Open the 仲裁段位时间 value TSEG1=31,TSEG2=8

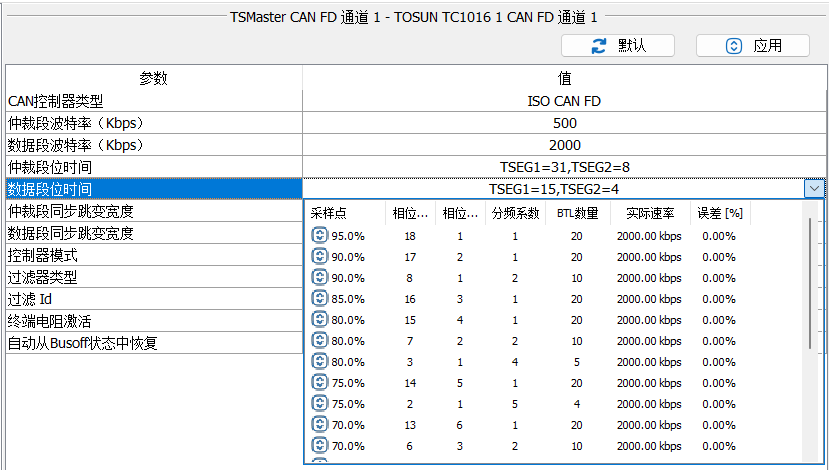(564, 167)
